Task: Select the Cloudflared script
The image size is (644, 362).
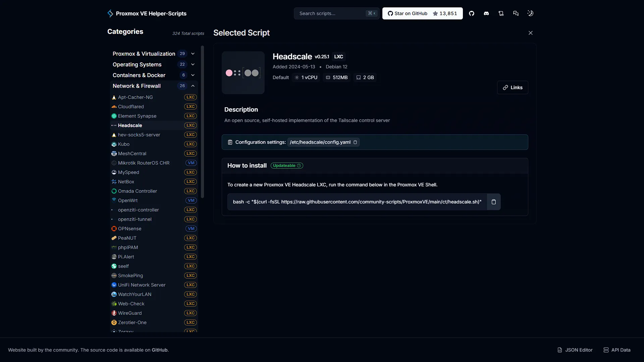Action: (154, 107)
